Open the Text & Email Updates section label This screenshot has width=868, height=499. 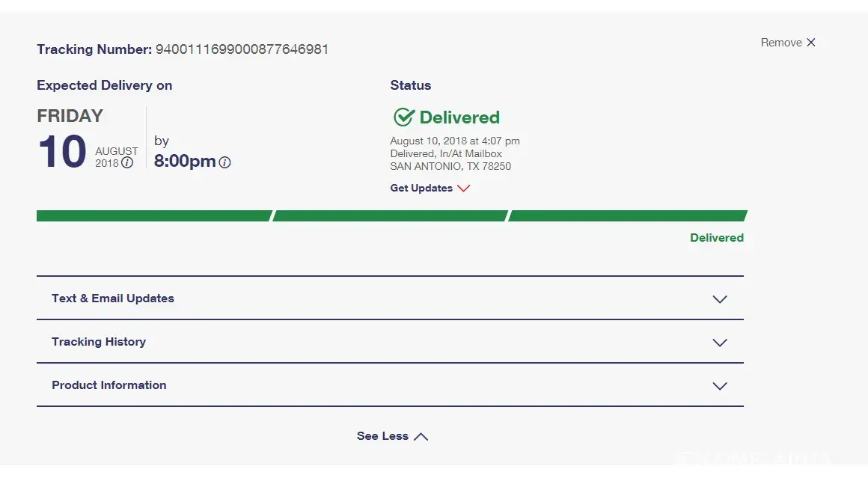coord(113,299)
